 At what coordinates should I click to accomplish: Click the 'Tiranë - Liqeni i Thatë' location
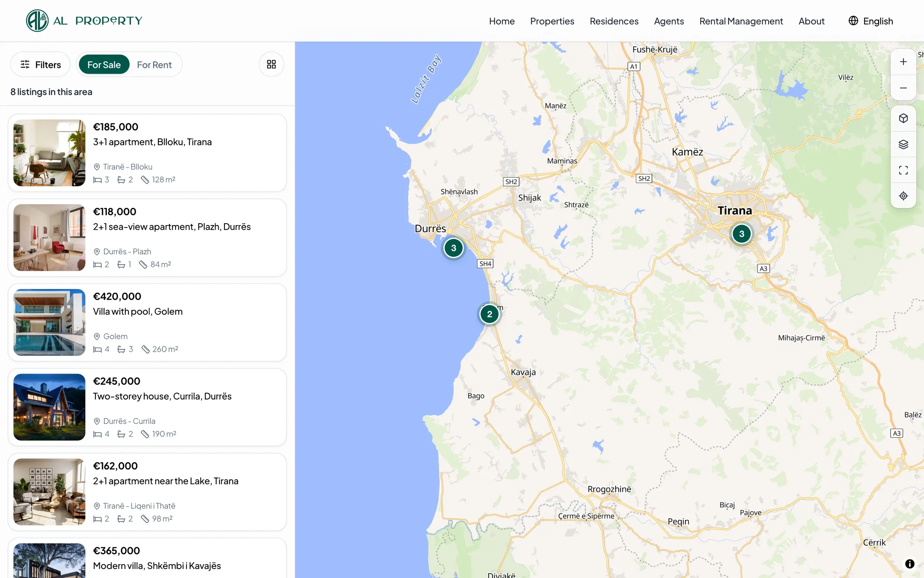(139, 506)
